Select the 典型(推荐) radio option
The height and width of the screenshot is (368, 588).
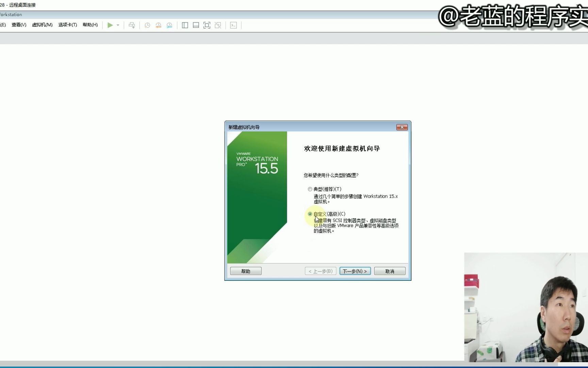click(310, 189)
